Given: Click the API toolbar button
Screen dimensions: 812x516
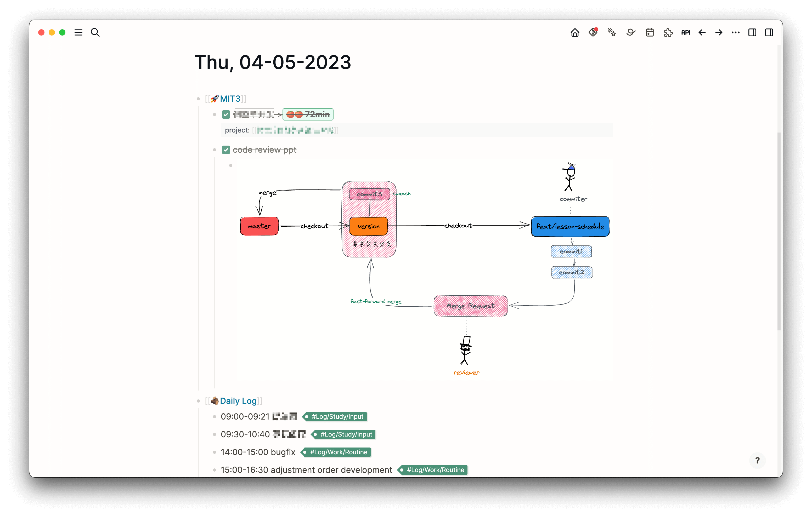Looking at the screenshot, I should coord(686,32).
